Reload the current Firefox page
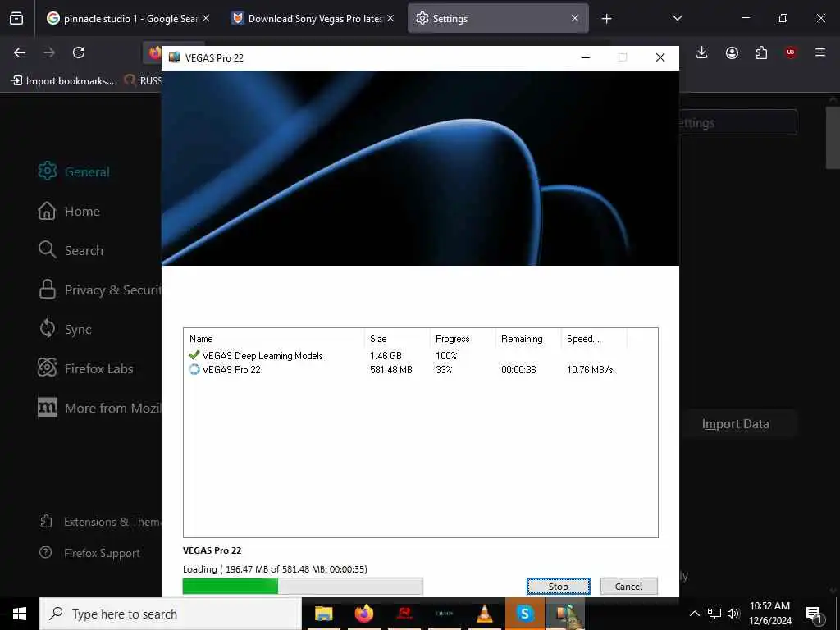This screenshot has width=840, height=630. coord(79,52)
